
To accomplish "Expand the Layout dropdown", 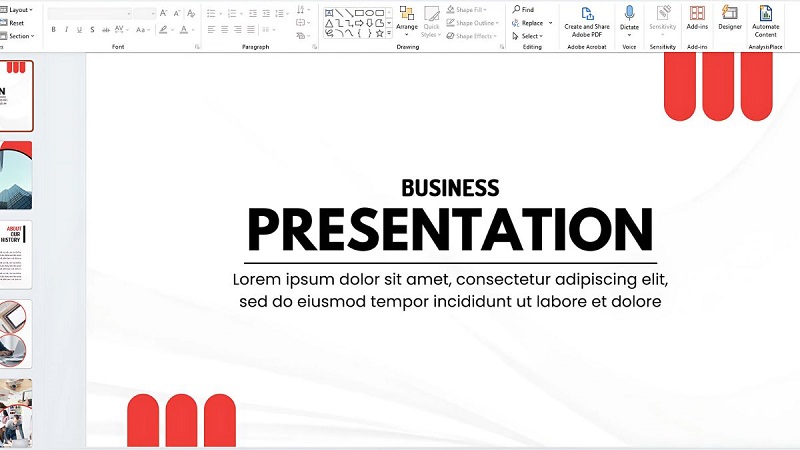I will click(18, 9).
